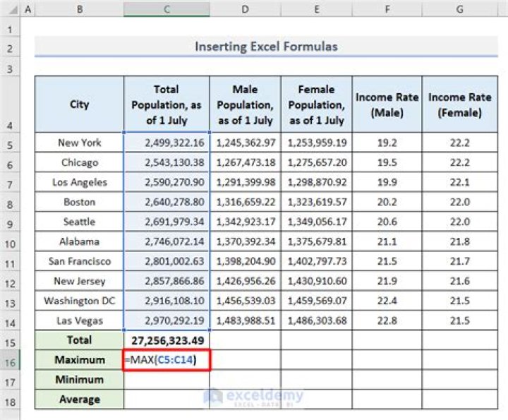This screenshot has height=420, width=508.
Task: Select the female population cell 1,349,056.17
Action: coord(317,222)
